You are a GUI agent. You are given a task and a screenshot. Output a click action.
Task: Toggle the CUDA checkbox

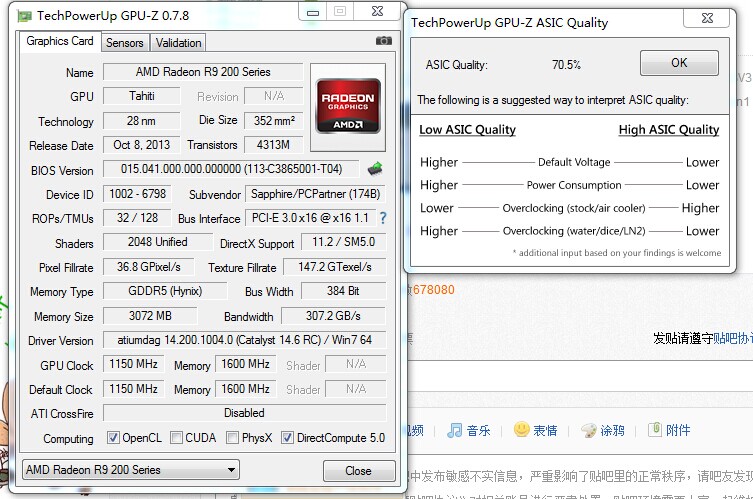(176, 438)
